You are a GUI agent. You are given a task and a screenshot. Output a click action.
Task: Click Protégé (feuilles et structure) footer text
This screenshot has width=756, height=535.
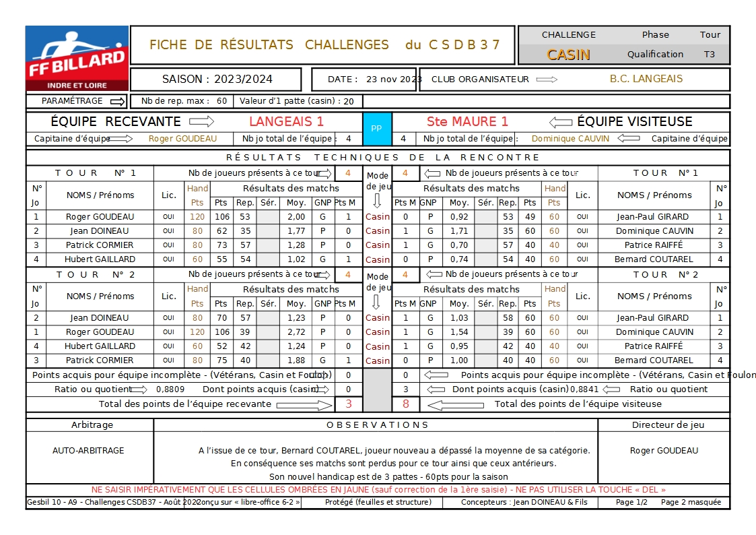378,502
